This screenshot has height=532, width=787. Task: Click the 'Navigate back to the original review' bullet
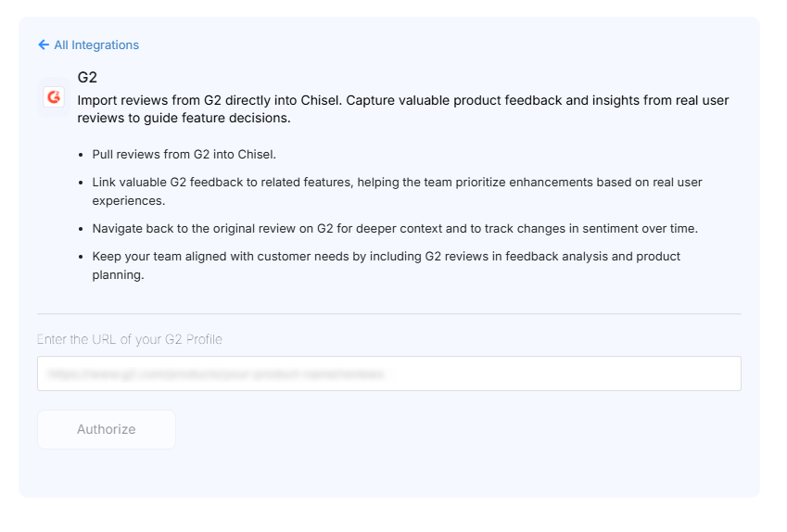coord(395,229)
